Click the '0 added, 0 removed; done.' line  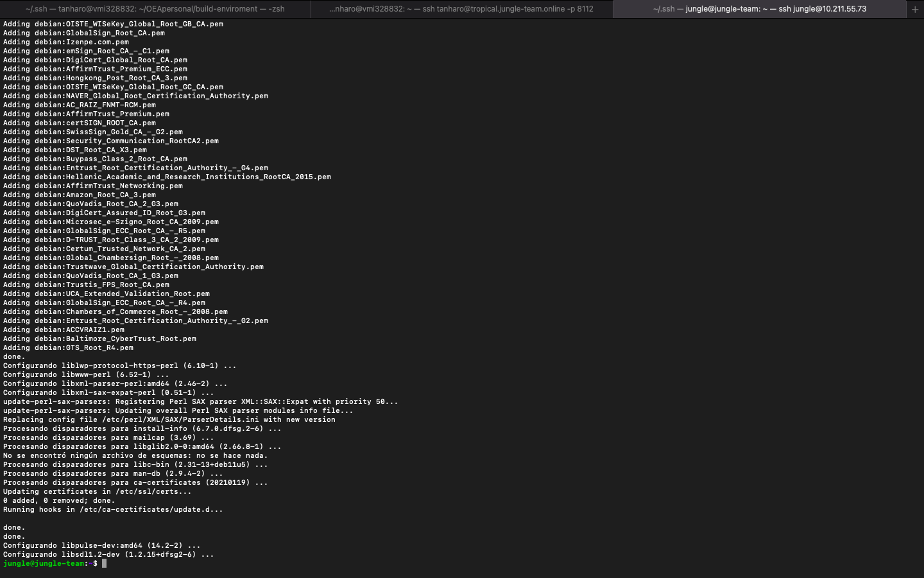(59, 500)
